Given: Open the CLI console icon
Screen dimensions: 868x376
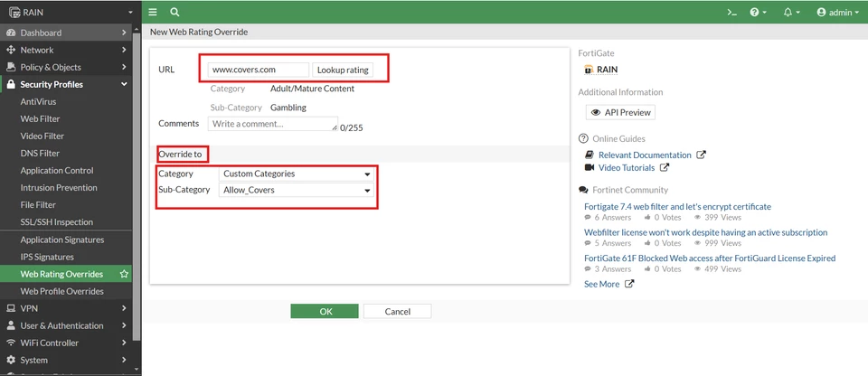Looking at the screenshot, I should click(x=731, y=12).
